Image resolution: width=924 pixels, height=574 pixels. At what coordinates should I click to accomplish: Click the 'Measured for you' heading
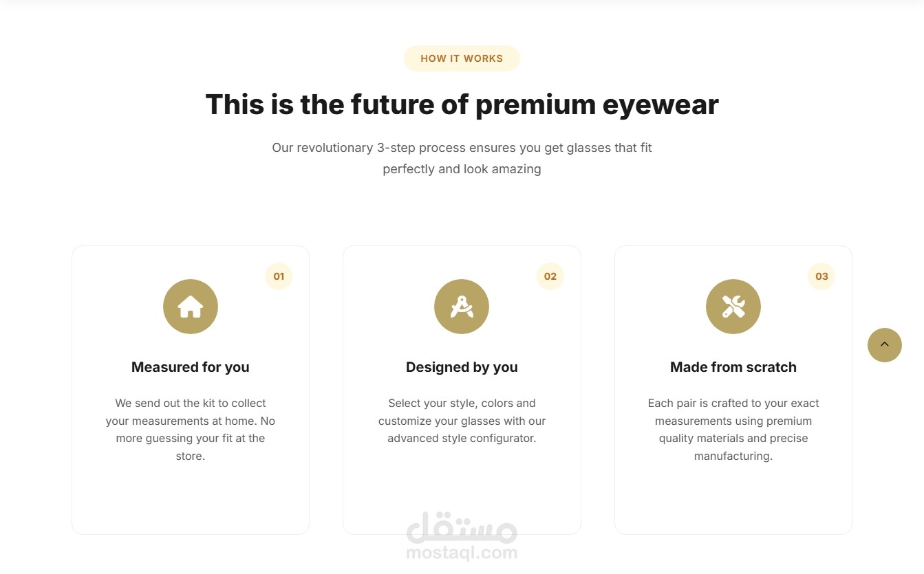pos(191,367)
